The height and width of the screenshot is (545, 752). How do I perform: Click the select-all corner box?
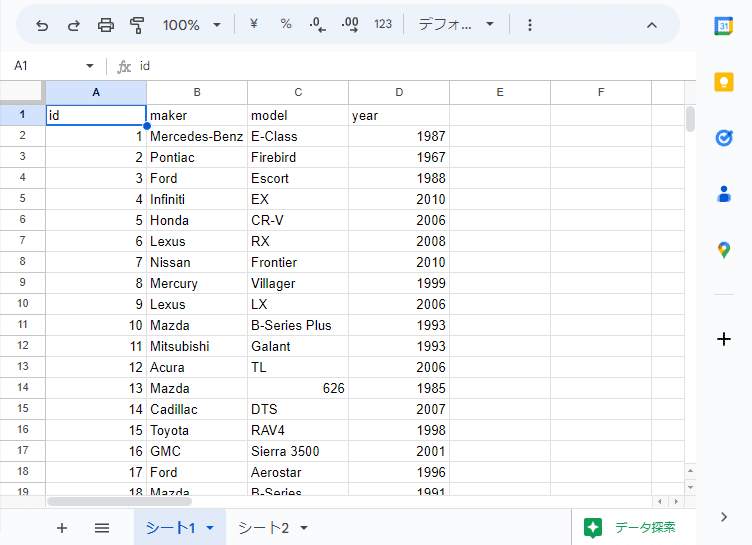point(23,92)
